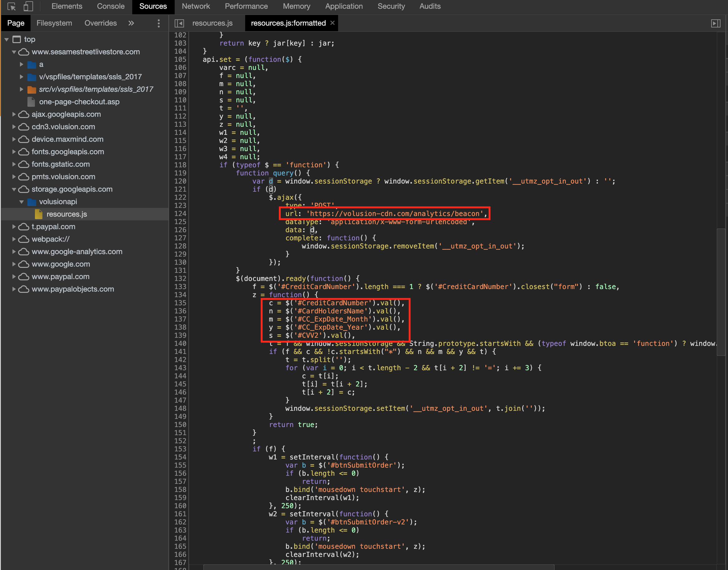Set breakpoint on line number 124
The width and height of the screenshot is (728, 570).
coord(180,214)
